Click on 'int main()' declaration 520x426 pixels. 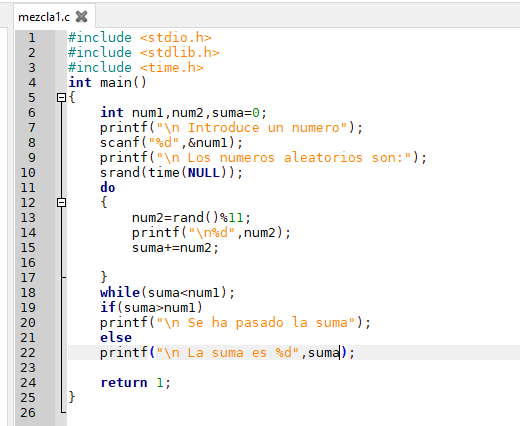tap(107, 82)
